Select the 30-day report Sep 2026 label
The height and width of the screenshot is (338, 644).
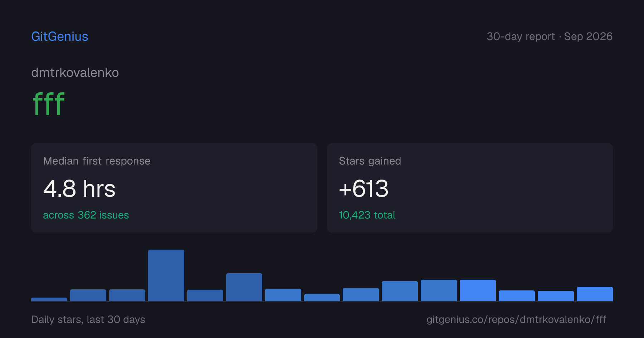550,36
